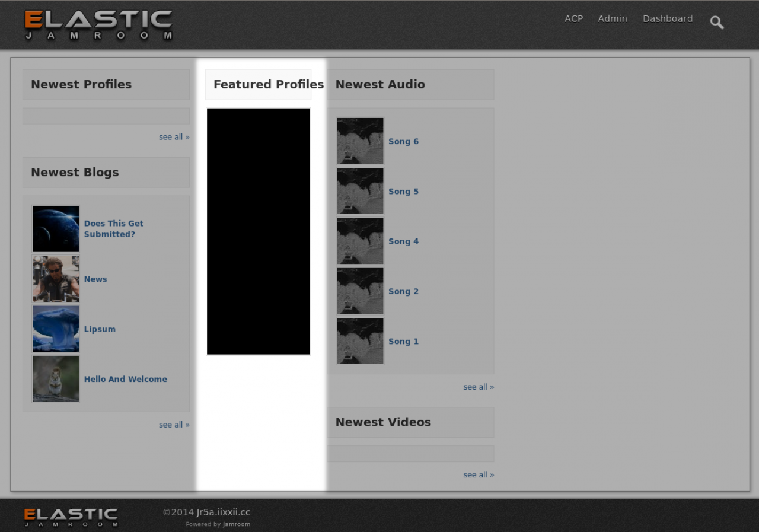The image size is (759, 532).
Task: Go to the Dashboard
Action: tap(667, 18)
